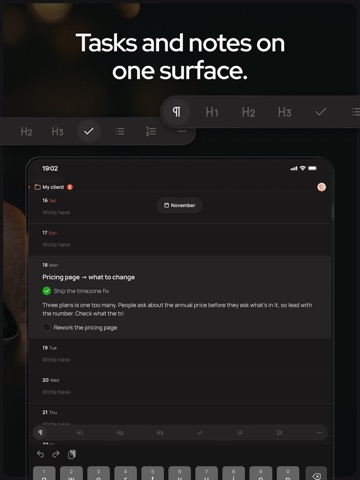Select bullet list icon in left floating toolbar
The width and height of the screenshot is (360, 480).
pos(120,131)
